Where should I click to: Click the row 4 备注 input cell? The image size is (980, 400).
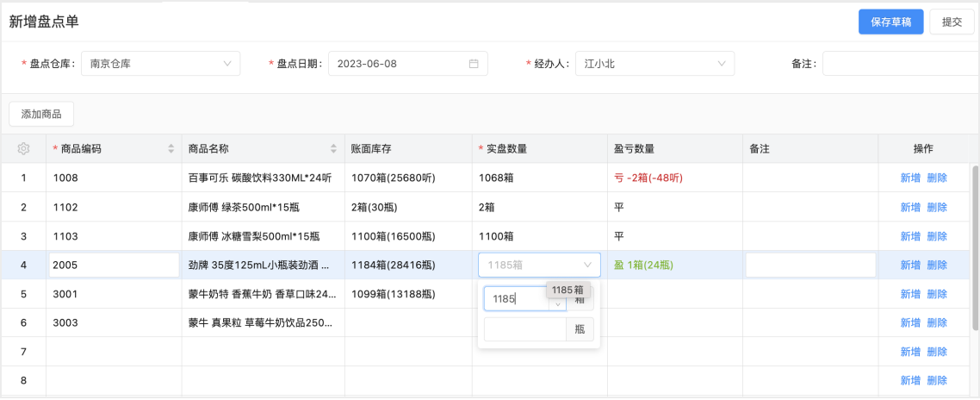tap(809, 266)
